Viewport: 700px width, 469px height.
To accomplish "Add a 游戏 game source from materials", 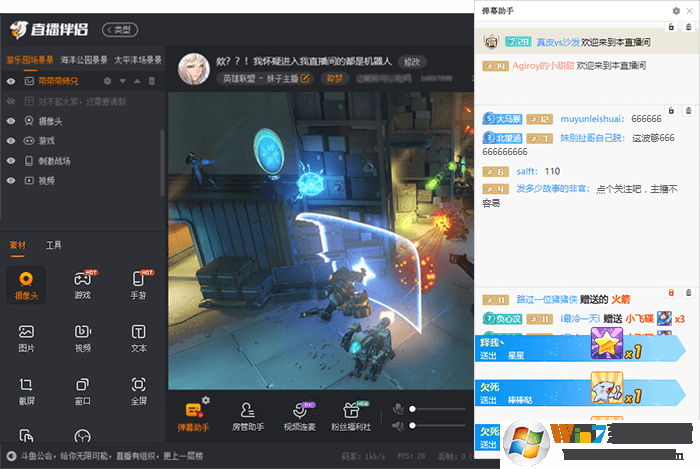I will pos(83,285).
